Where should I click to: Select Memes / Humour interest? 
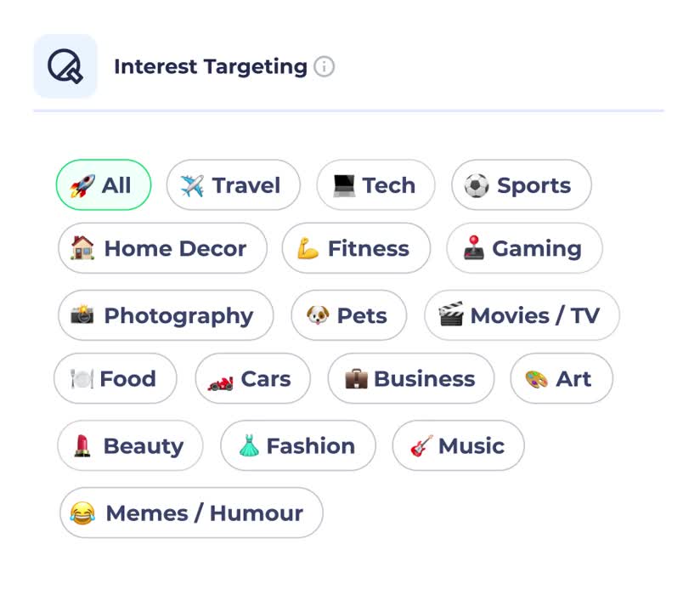[x=191, y=513]
